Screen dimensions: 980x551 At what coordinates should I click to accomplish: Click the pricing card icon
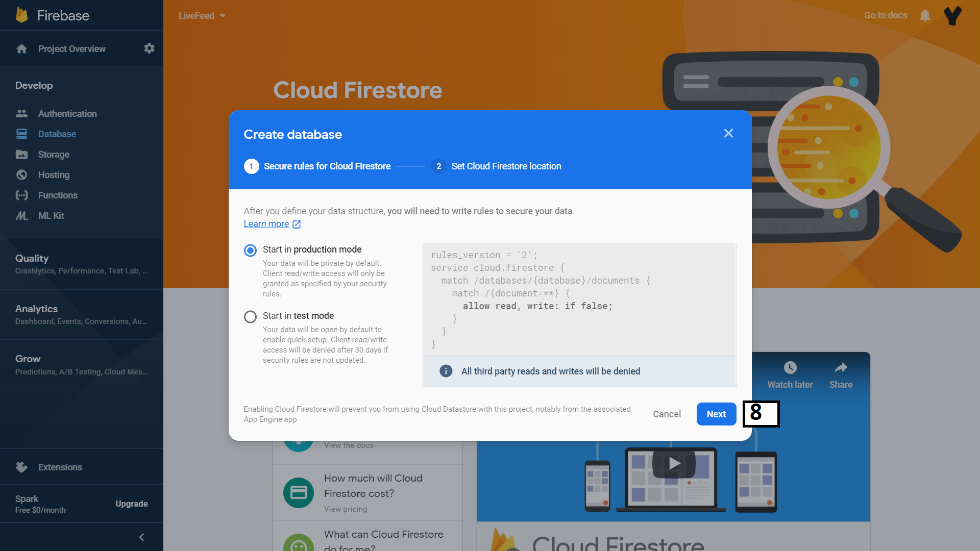pos(299,492)
